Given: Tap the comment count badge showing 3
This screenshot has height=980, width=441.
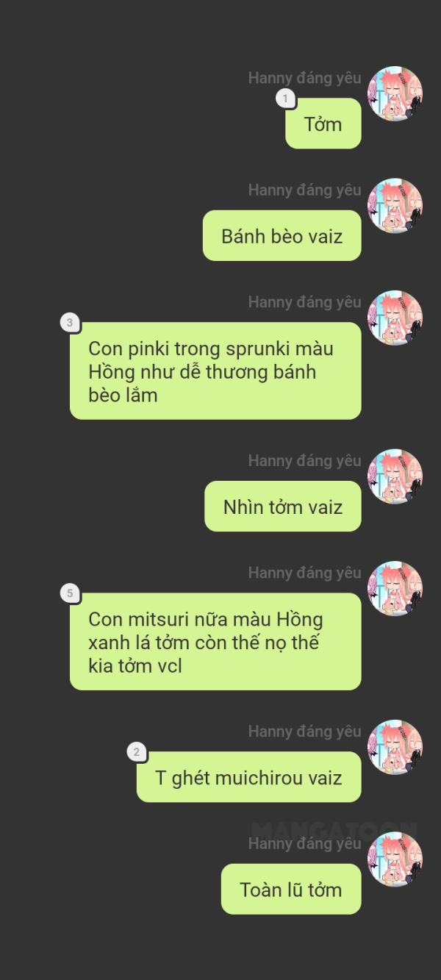Looking at the screenshot, I should pos(70,323).
